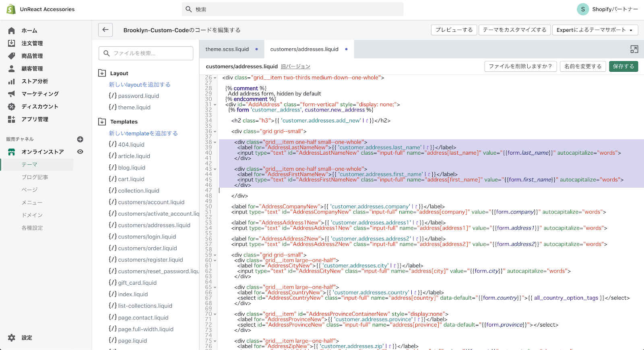Fold code at line 38
Viewport: 644px width, 350px height.
tap(215, 142)
